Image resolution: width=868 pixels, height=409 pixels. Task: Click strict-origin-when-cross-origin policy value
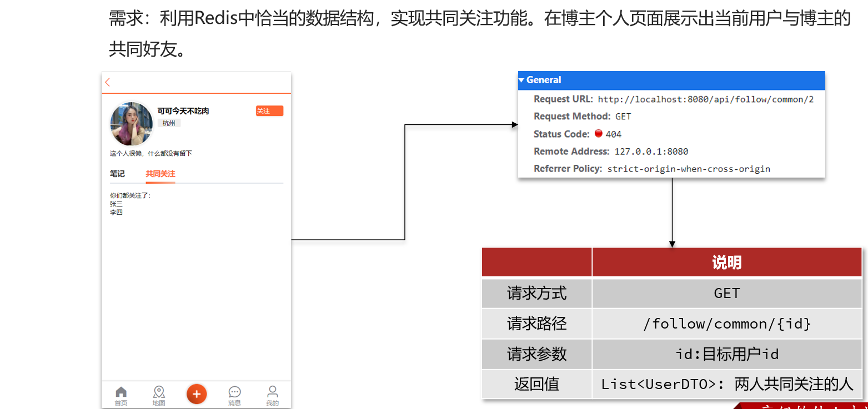(689, 169)
